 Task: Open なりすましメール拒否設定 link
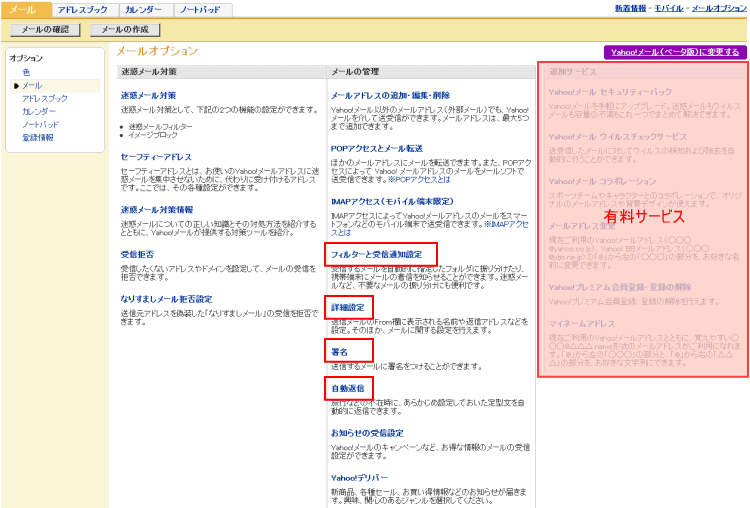(x=166, y=298)
